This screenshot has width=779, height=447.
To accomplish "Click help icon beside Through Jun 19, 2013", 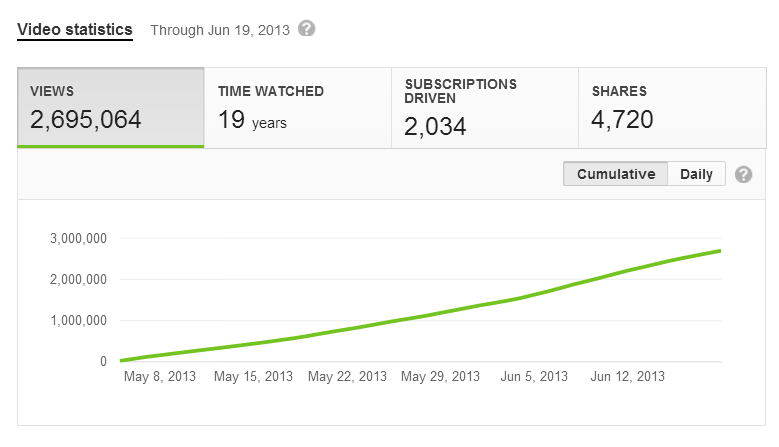I will (307, 29).
